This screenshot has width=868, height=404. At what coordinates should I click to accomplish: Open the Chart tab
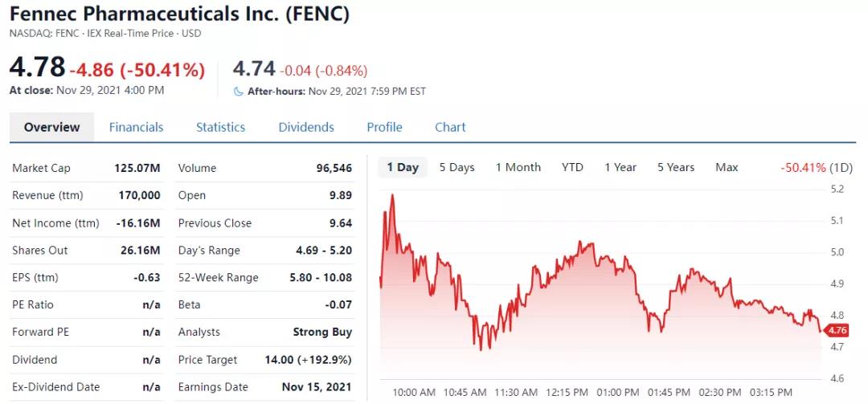pyautogui.click(x=450, y=127)
